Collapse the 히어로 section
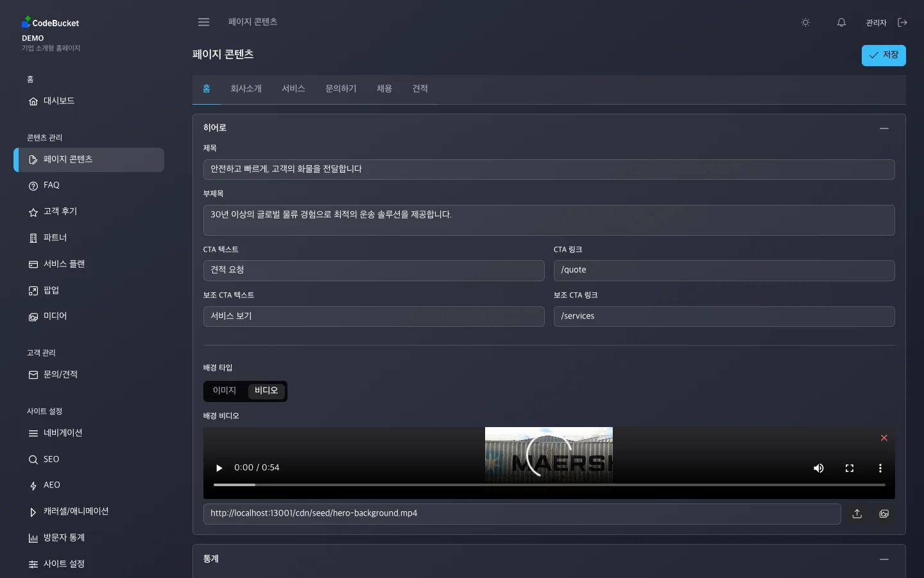The height and width of the screenshot is (578, 924). point(884,128)
